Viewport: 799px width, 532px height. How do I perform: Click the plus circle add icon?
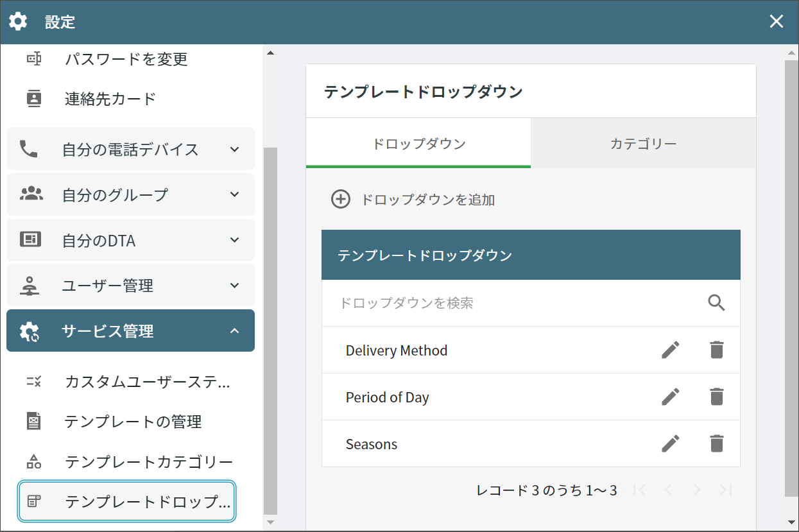pyautogui.click(x=340, y=200)
